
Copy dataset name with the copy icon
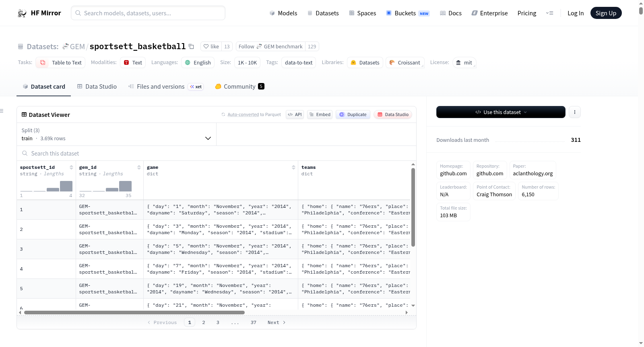(x=191, y=47)
